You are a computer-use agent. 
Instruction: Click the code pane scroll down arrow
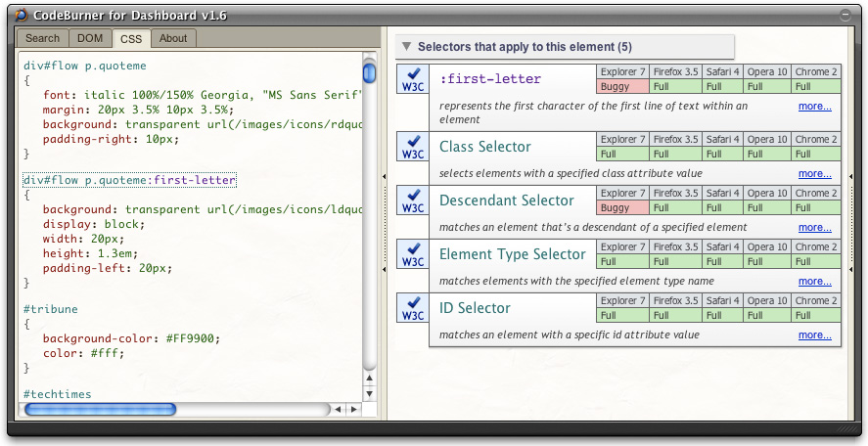pos(369,393)
